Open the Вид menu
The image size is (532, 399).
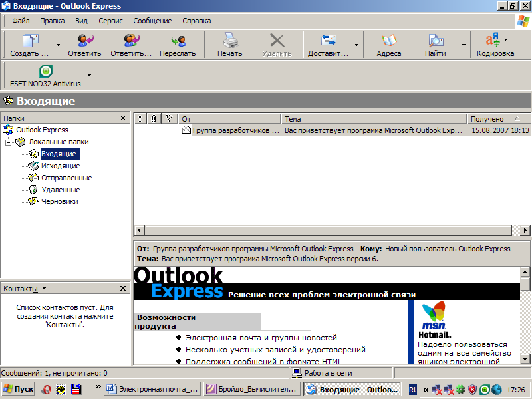pyautogui.click(x=81, y=21)
